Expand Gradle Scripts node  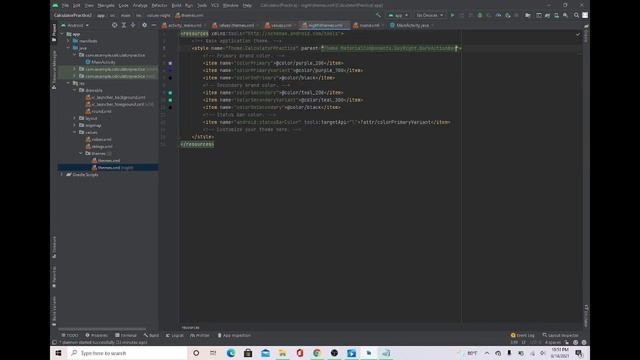click(62, 175)
